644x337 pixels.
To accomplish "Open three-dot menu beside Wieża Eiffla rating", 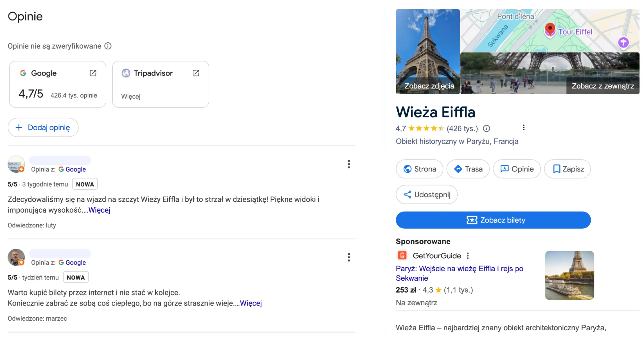I will coord(523,128).
